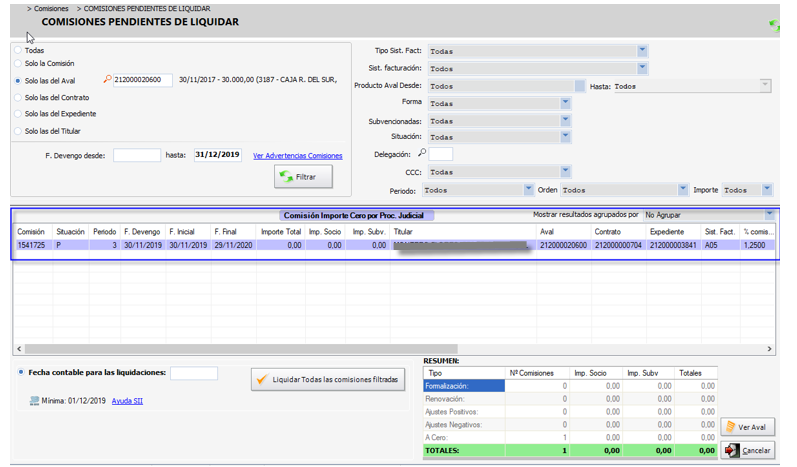The height and width of the screenshot is (467, 797).
Task: Open the Hasta product dropdown
Action: [x=765, y=86]
